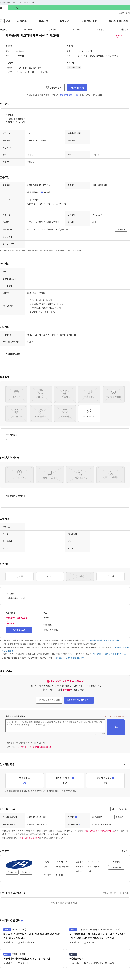Screen dimensions: 130x980
Task: Open the 직업 능력 개발 menu
Action: click(89, 21)
